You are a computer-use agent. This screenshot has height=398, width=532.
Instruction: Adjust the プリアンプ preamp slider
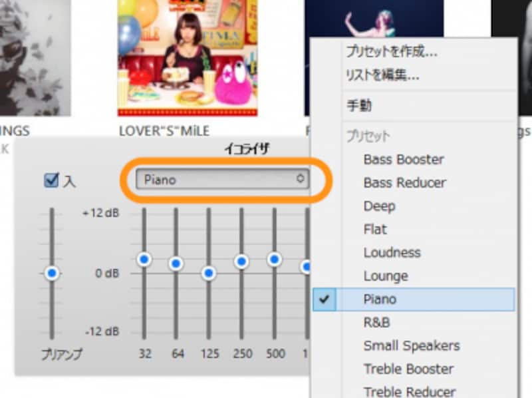(53, 273)
